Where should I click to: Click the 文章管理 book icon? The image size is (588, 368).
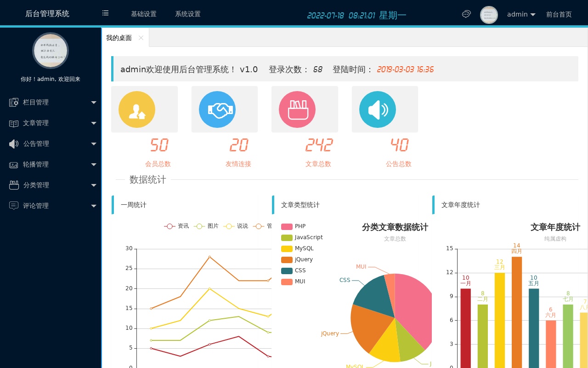tap(14, 123)
